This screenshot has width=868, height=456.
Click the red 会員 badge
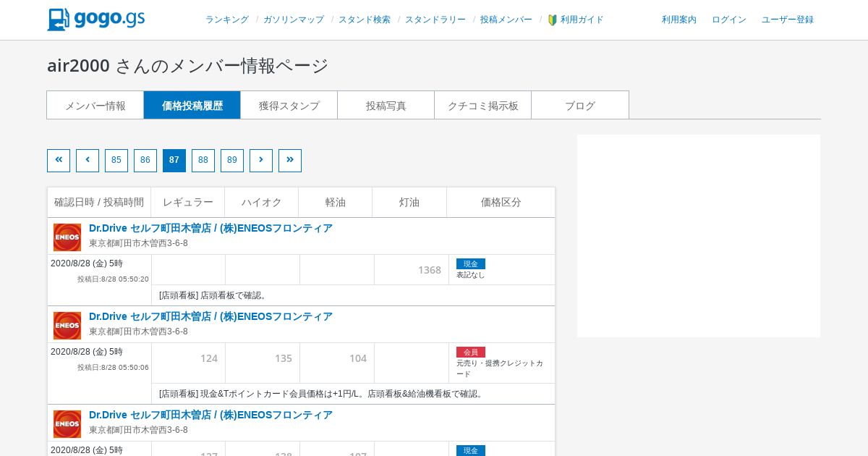[x=471, y=352]
